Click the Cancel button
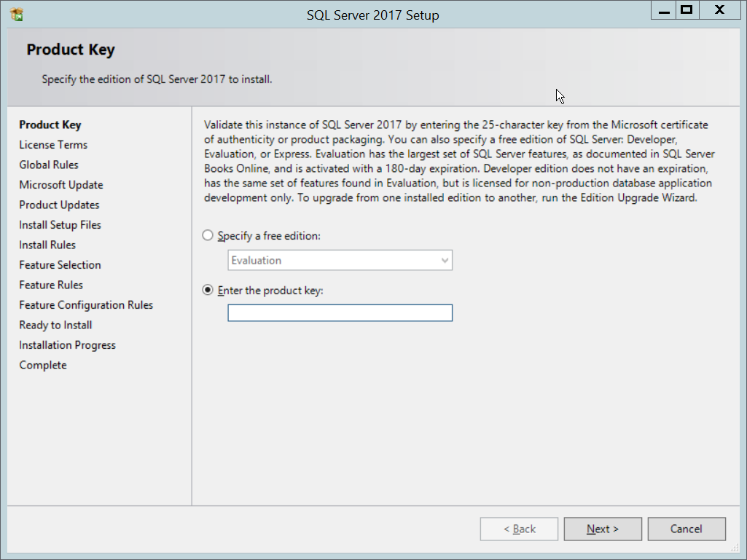 [686, 529]
